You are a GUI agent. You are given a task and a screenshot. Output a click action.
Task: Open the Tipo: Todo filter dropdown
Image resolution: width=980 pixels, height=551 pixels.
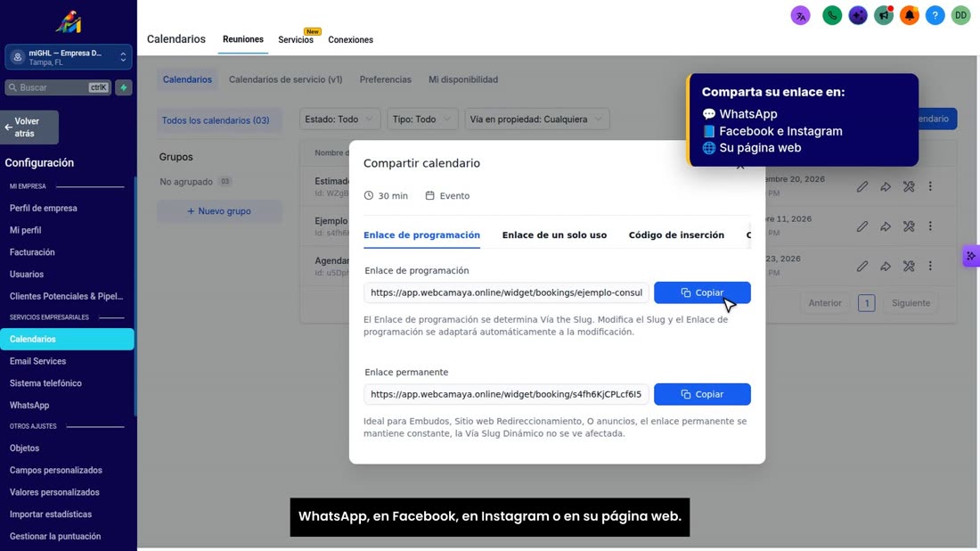422,119
